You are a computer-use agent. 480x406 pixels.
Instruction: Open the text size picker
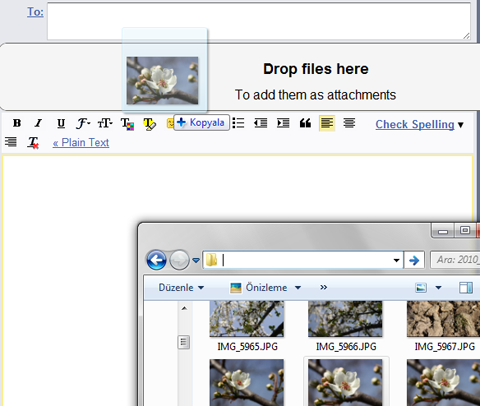[105, 123]
